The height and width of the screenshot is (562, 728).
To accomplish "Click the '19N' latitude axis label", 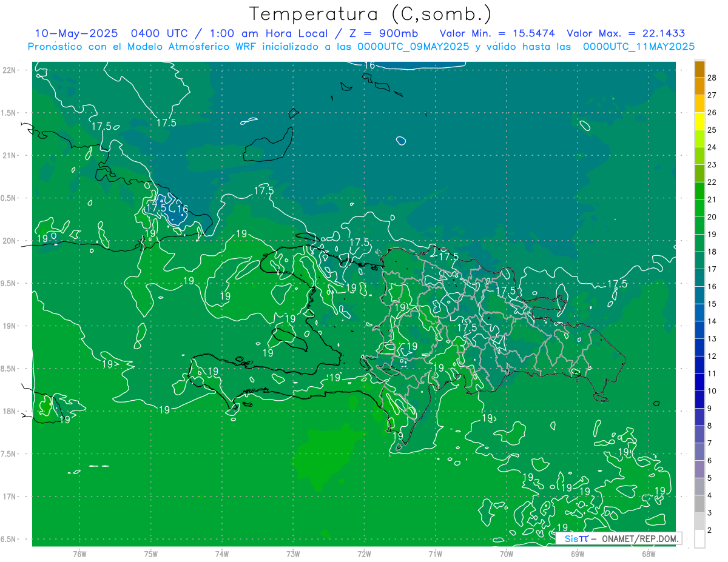I will 10,326.
